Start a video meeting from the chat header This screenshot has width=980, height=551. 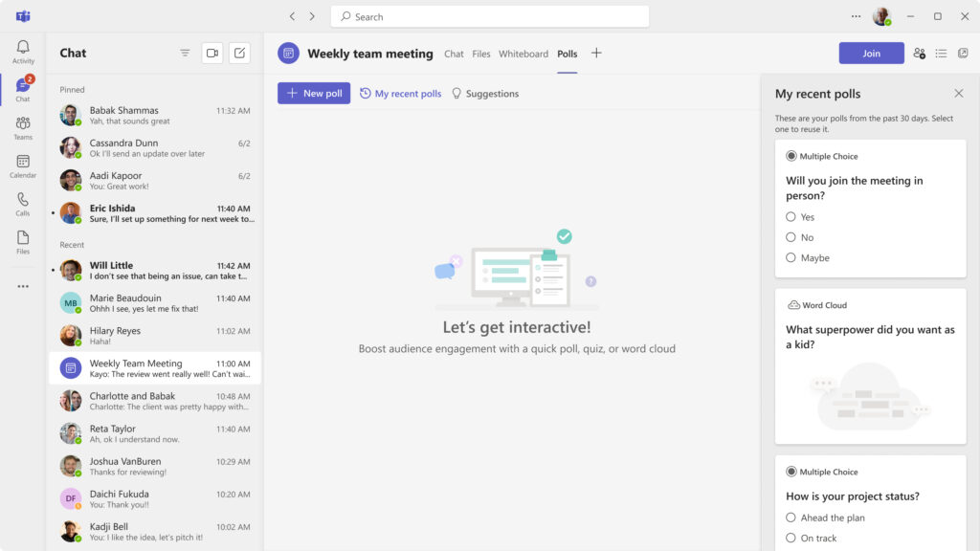(x=212, y=53)
